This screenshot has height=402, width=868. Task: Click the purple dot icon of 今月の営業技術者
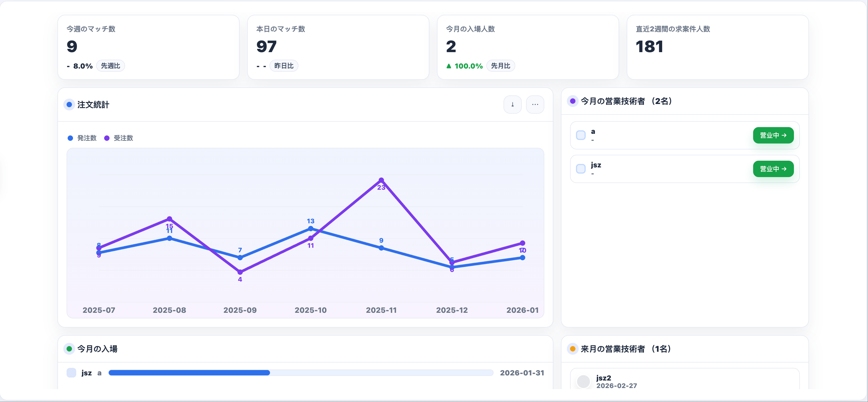[572, 101]
